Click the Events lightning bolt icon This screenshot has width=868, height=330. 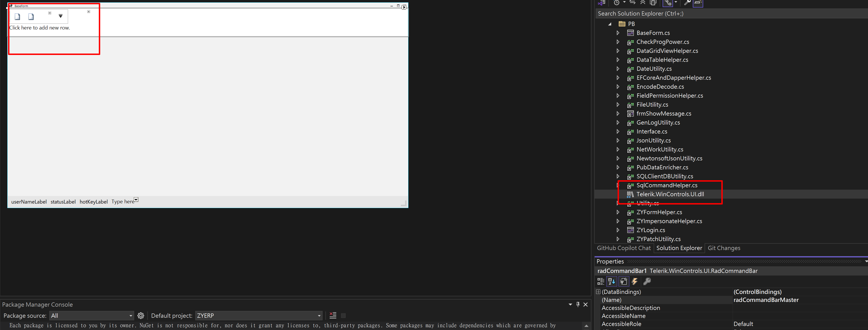[635, 281]
